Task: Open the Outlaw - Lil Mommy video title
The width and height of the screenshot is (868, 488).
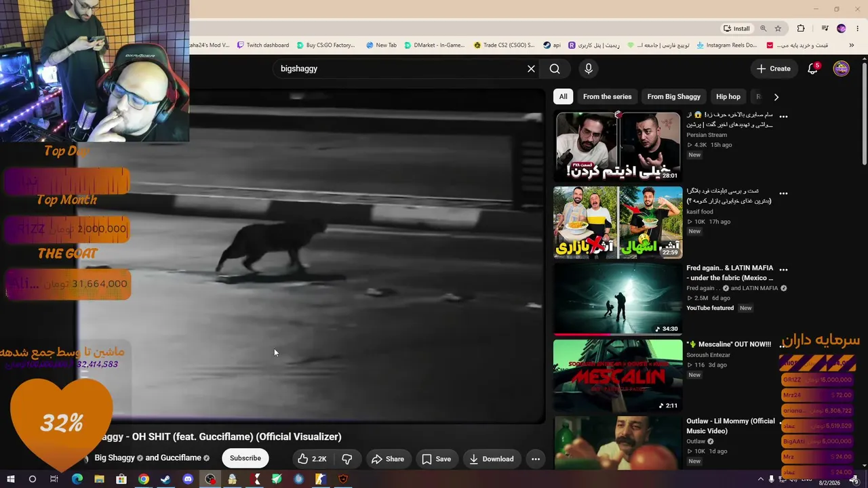Action: click(730, 426)
